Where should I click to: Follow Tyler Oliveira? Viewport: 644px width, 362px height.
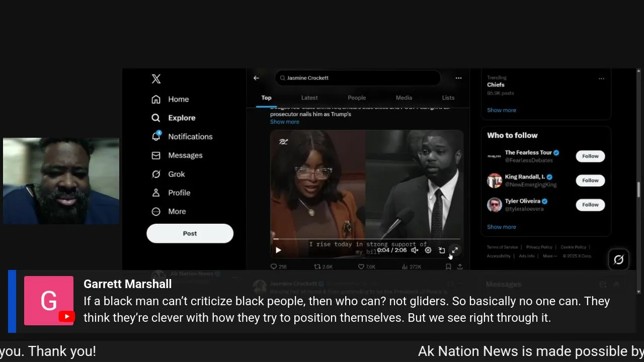tap(590, 205)
